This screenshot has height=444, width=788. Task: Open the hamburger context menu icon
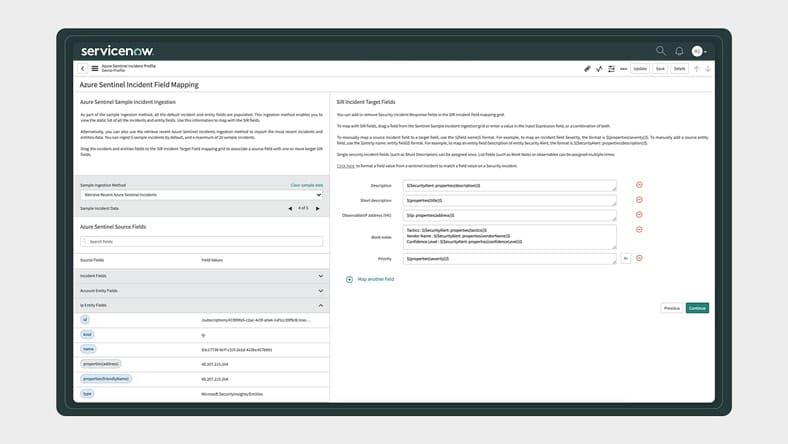tap(94, 69)
